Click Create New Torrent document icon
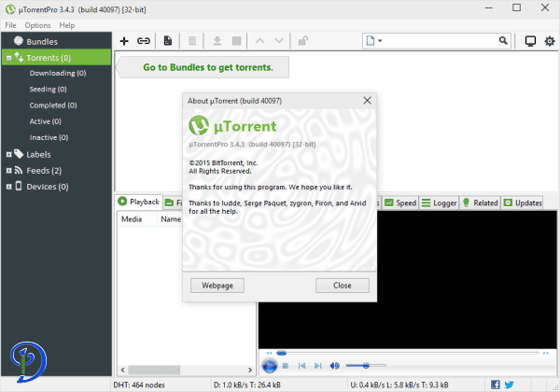 [167, 41]
